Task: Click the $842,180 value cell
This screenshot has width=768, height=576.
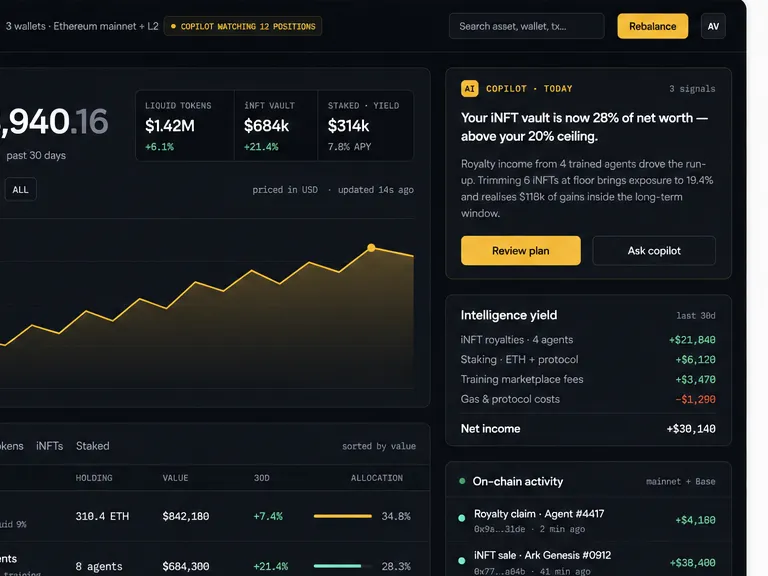Action: (x=186, y=516)
